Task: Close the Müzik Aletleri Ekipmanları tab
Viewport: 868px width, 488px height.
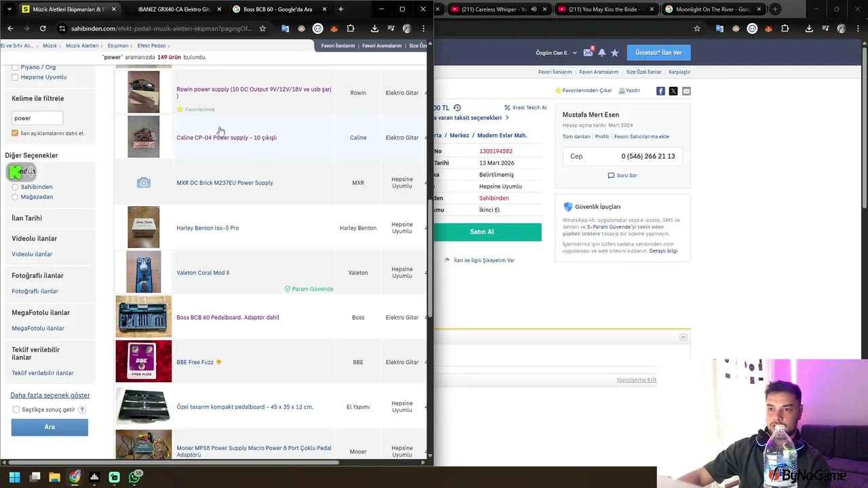Action: pyautogui.click(x=113, y=9)
